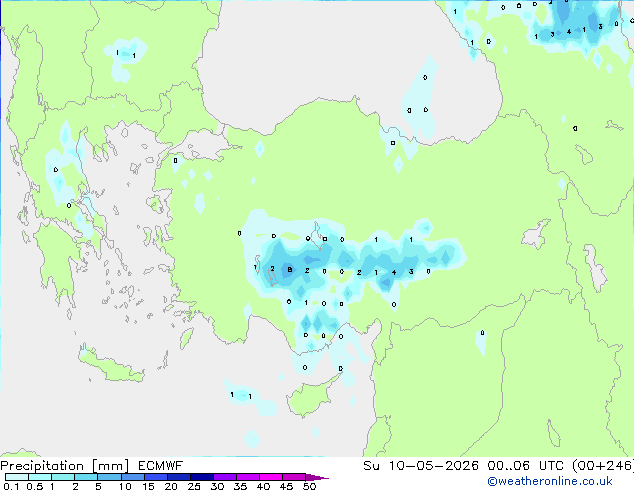This screenshot has width=634, height=490.
Task: Click the '(00+246)' forecast offset text
Action: 603,466
